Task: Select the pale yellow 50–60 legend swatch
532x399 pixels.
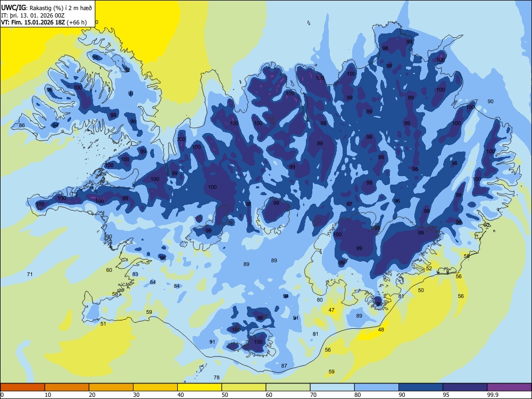Action: click(x=244, y=387)
